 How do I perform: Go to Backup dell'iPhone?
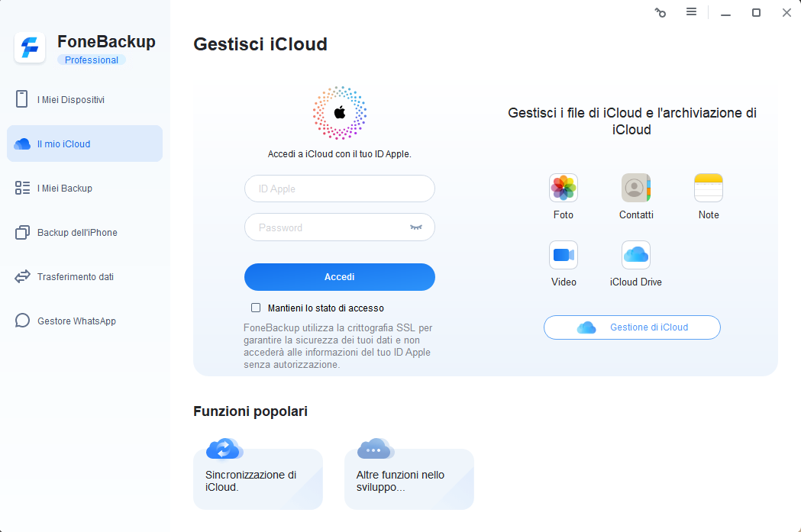click(x=85, y=232)
